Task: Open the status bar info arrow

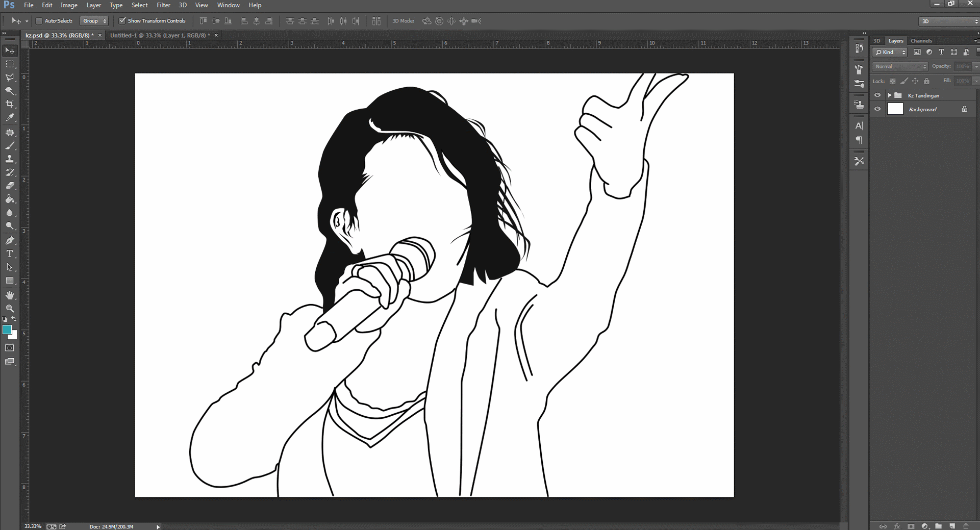Action: [158, 526]
